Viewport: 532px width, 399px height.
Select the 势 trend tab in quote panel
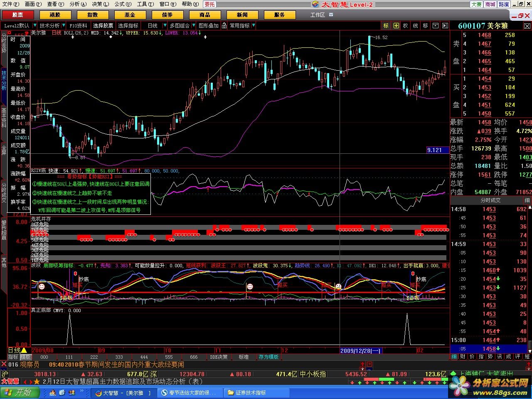click(490, 357)
